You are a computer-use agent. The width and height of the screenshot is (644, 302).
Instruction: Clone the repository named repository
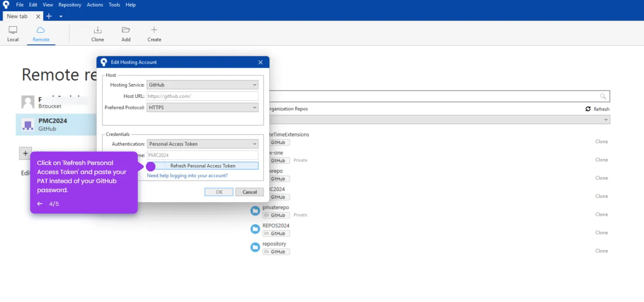tap(601, 251)
